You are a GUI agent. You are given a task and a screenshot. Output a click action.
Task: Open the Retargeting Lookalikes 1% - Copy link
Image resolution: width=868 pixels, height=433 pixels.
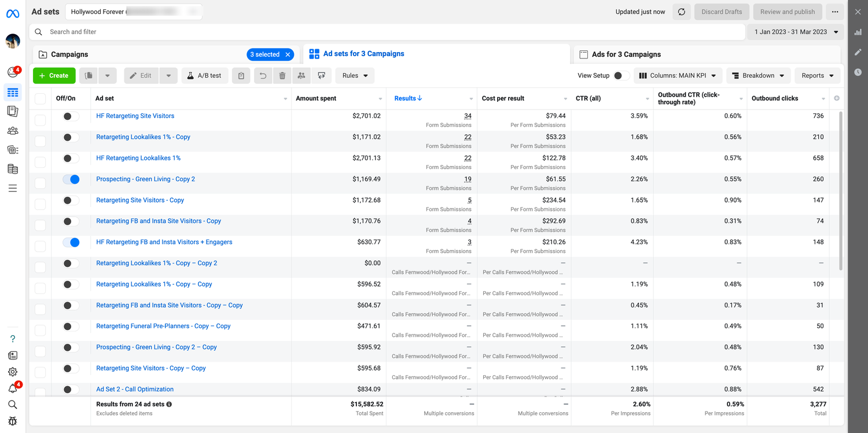(x=143, y=137)
